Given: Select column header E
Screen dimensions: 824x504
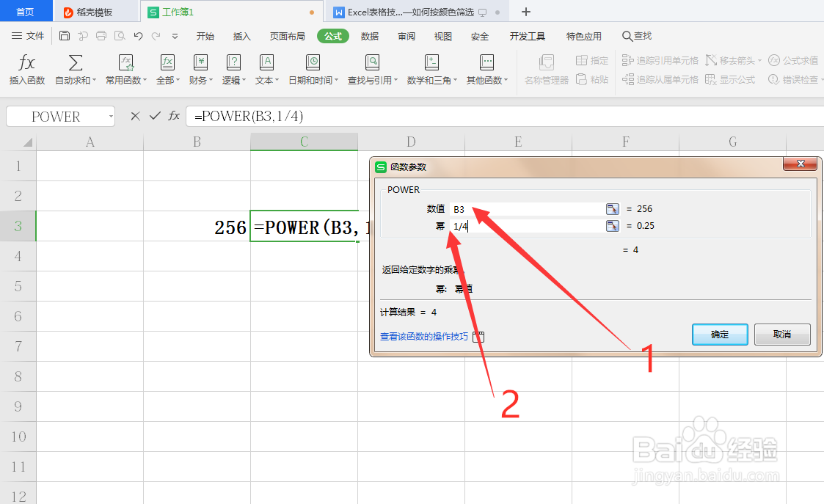Looking at the screenshot, I should point(518,142).
